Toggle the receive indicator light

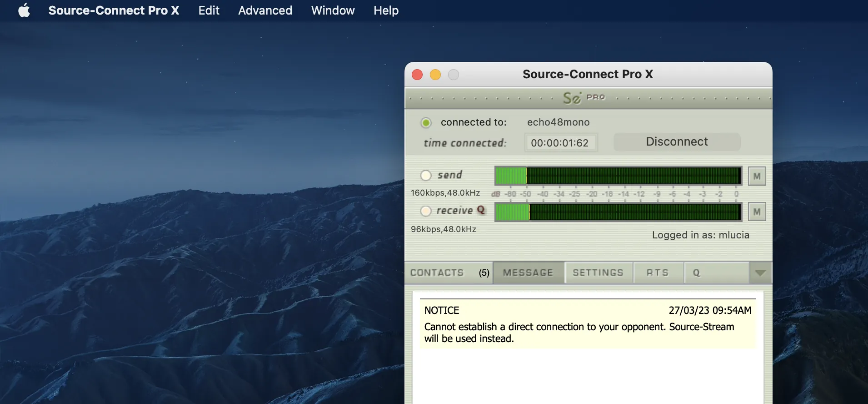pos(426,211)
